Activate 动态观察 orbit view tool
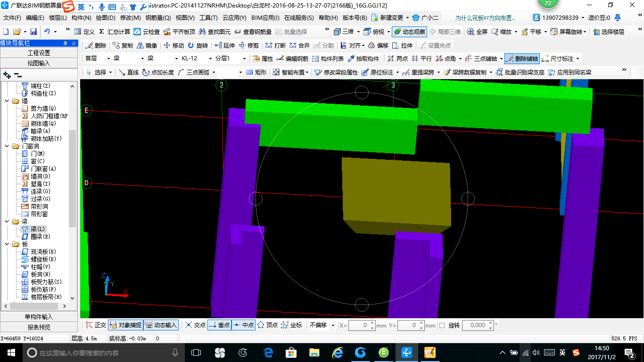Viewport: 644px width, 362px height. [x=409, y=32]
